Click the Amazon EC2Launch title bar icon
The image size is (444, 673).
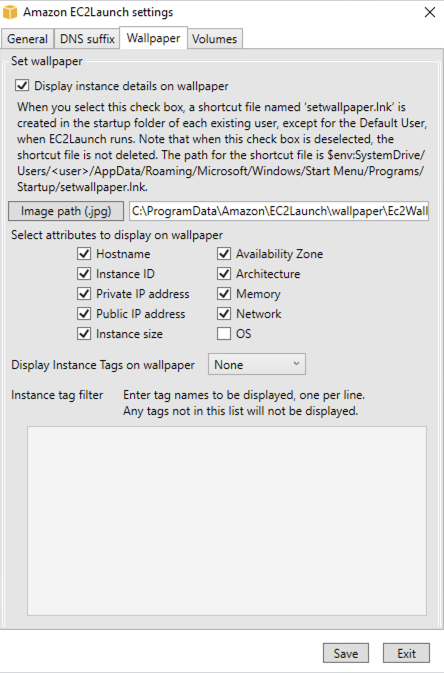click(10, 12)
